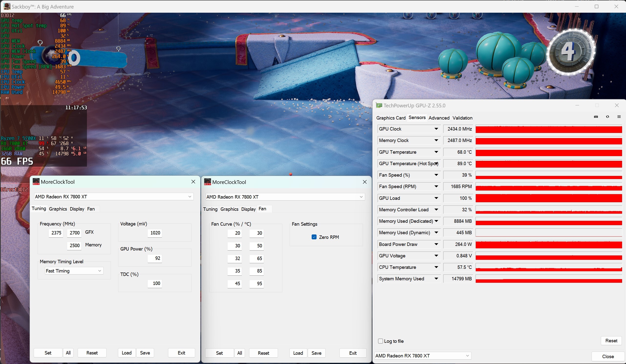Click Load button in left MoreClockTool
626x364 pixels.
click(127, 353)
